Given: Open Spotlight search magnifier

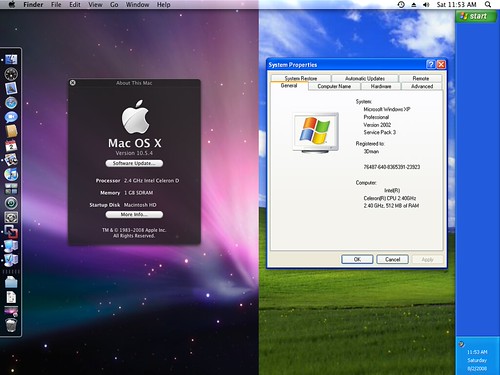Looking at the screenshot, I should (488, 5).
